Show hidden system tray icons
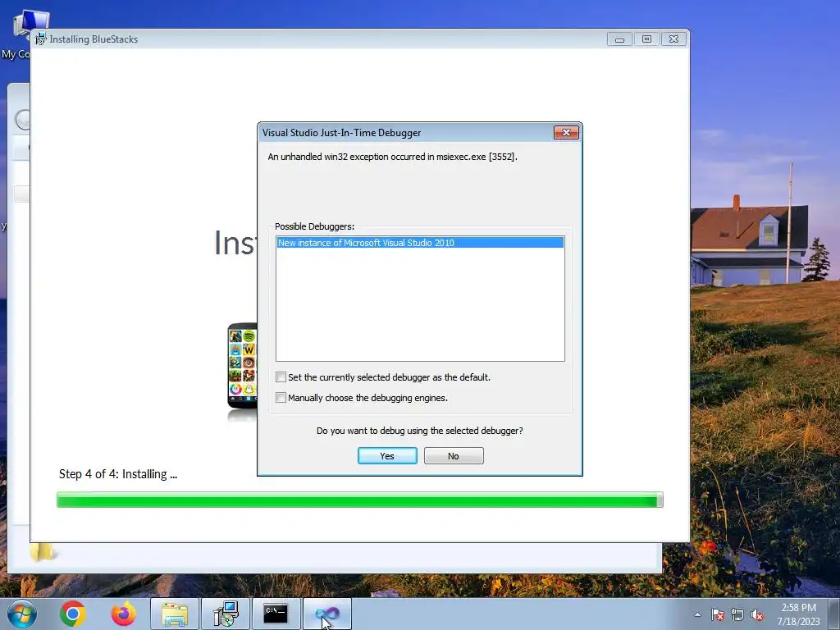840x630 pixels. (x=697, y=614)
